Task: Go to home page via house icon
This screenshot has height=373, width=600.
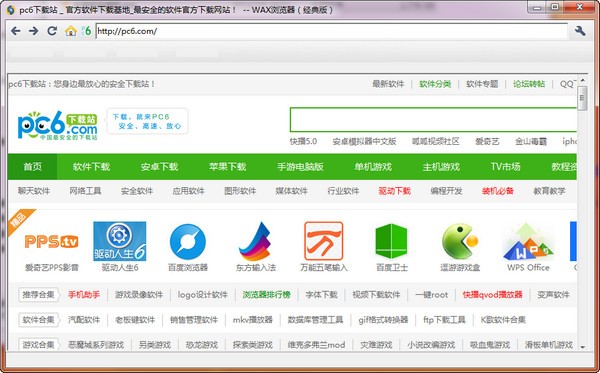Action: (71, 31)
